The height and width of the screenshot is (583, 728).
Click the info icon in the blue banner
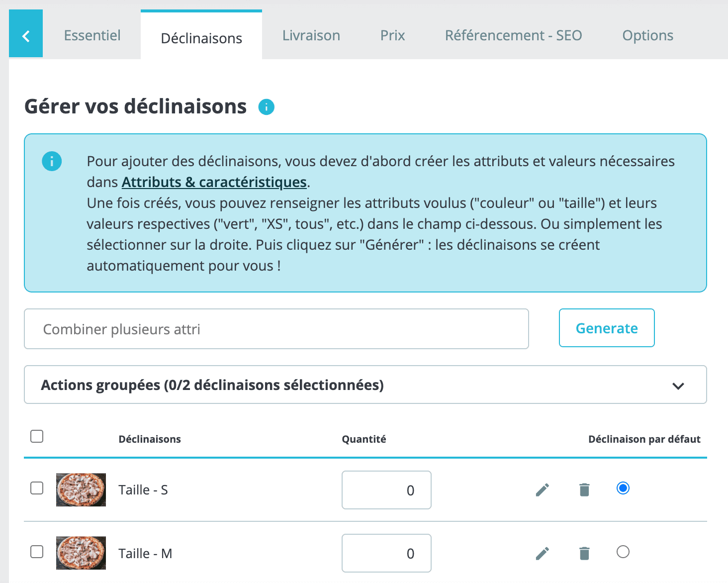[x=52, y=161]
